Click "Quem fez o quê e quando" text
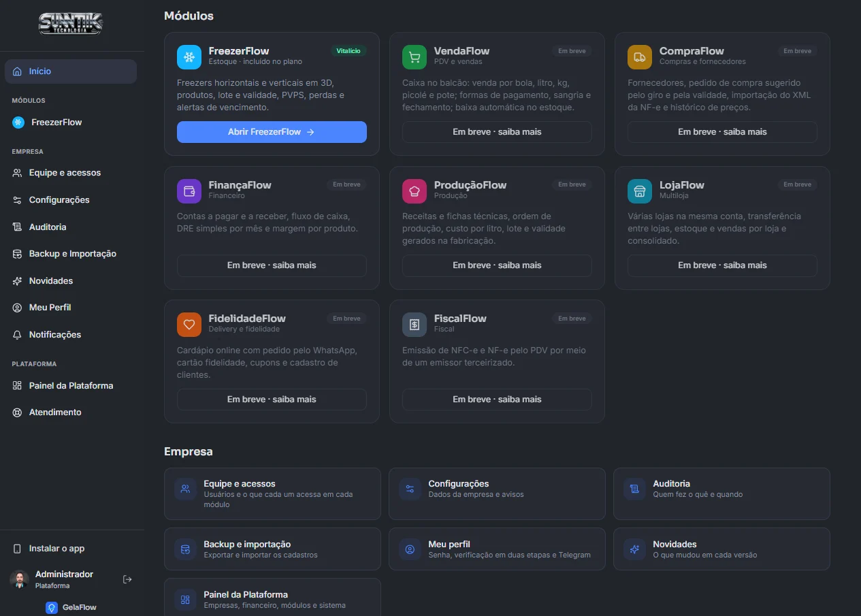 pyautogui.click(x=698, y=495)
